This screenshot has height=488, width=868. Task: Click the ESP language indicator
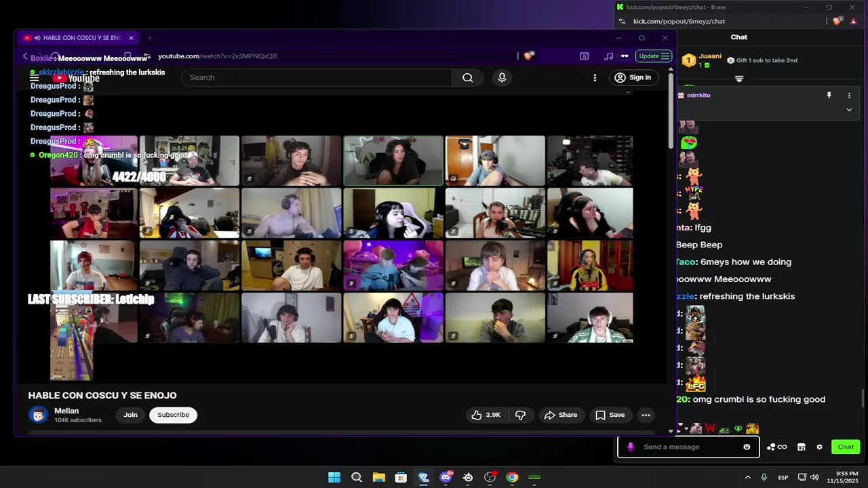pyautogui.click(x=783, y=477)
